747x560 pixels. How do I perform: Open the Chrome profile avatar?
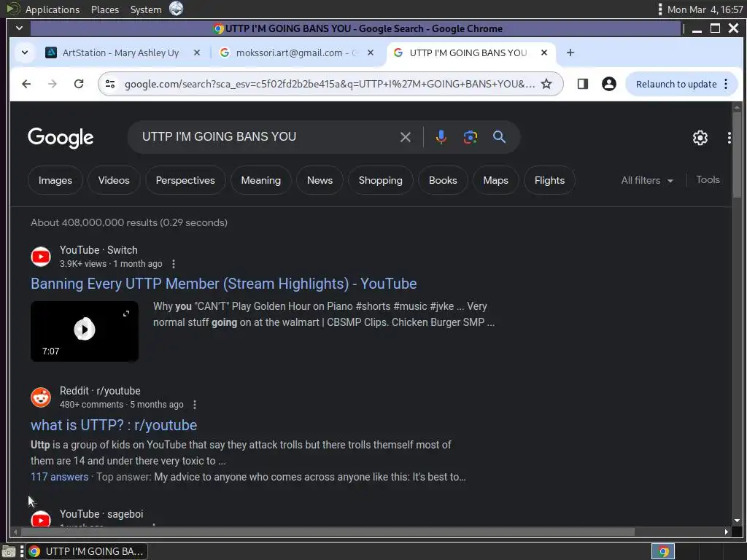pyautogui.click(x=609, y=84)
